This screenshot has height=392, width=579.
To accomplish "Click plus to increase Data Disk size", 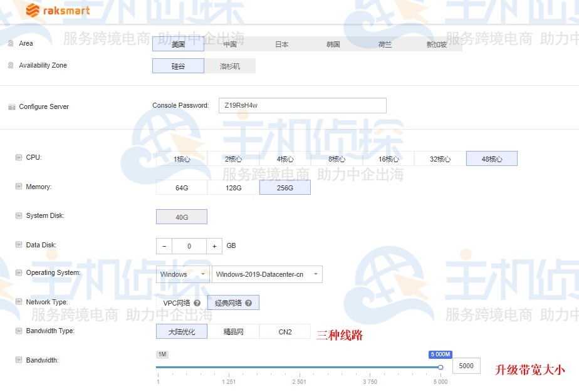I will pyautogui.click(x=214, y=245).
